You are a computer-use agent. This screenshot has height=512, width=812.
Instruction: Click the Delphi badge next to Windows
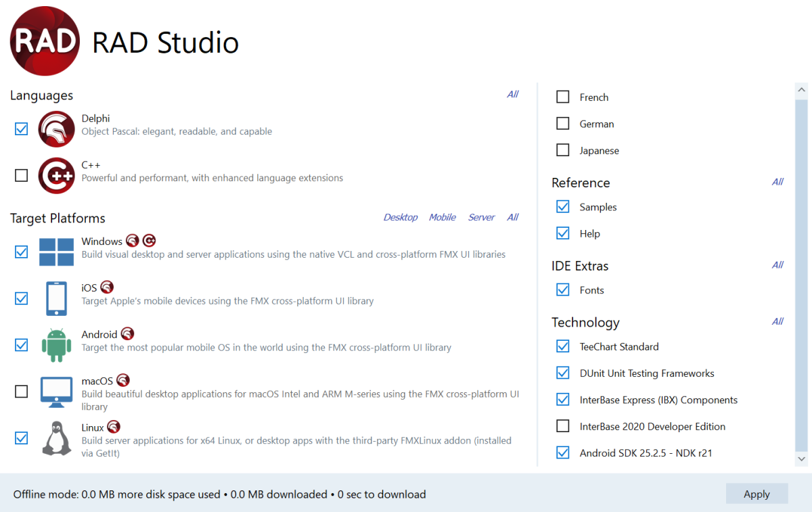[132, 240]
